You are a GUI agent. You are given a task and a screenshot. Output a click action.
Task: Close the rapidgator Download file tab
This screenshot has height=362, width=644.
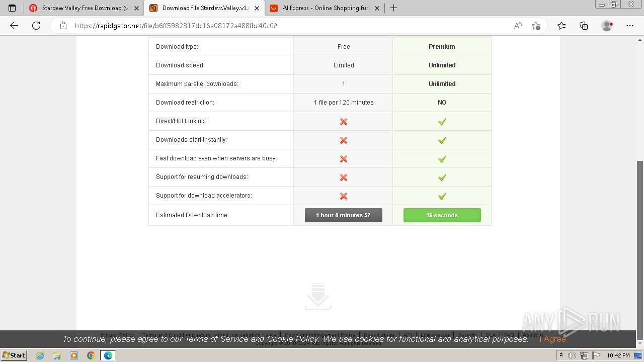coord(257,8)
